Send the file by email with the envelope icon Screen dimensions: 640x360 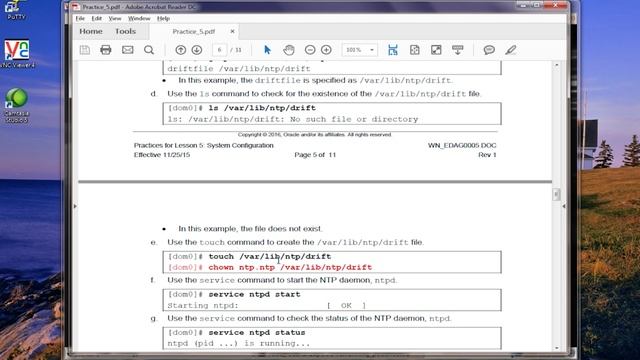pos(127,50)
